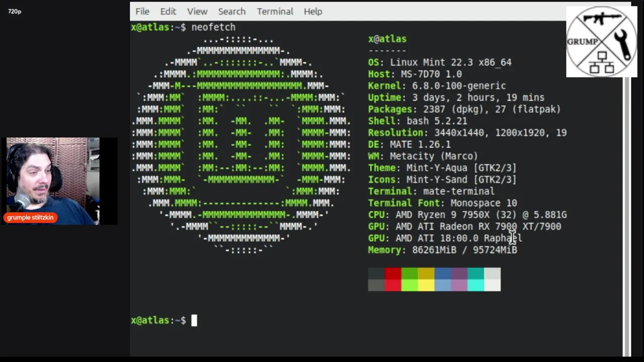Open the File menu
644x362 pixels.
click(142, 11)
